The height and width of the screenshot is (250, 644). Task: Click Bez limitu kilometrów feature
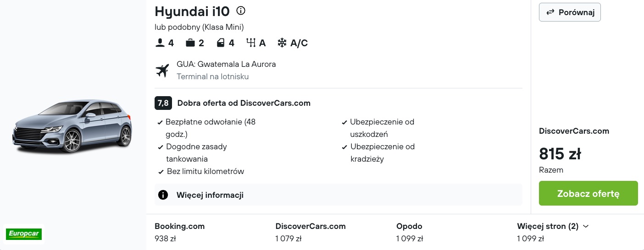click(x=205, y=171)
